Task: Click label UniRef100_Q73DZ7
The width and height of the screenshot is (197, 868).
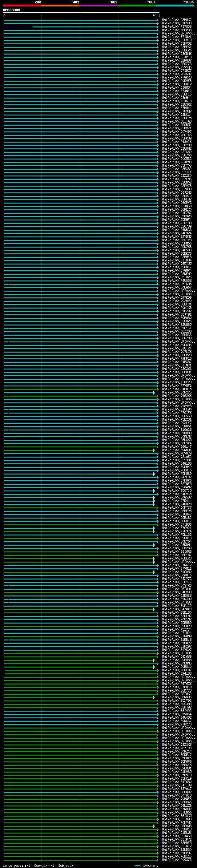Action: point(177,71)
